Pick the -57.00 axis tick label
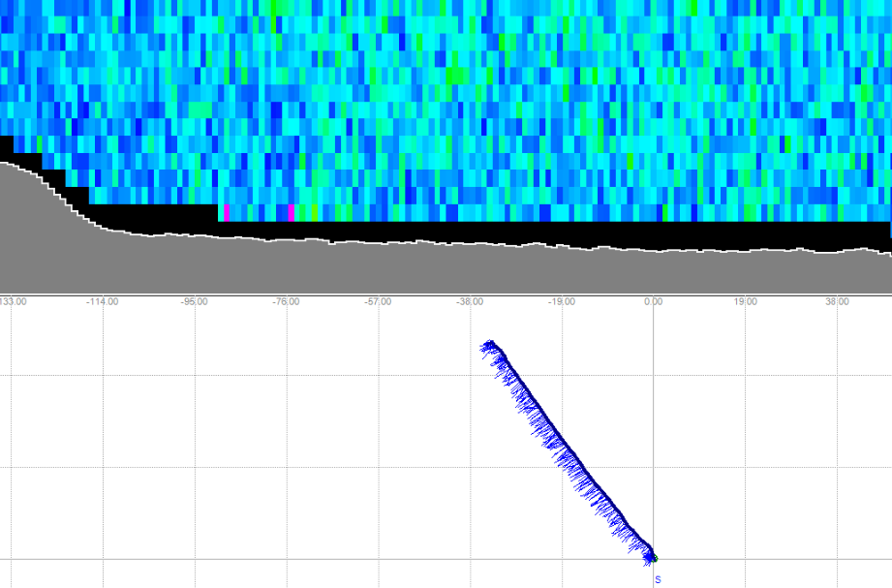 [378, 301]
